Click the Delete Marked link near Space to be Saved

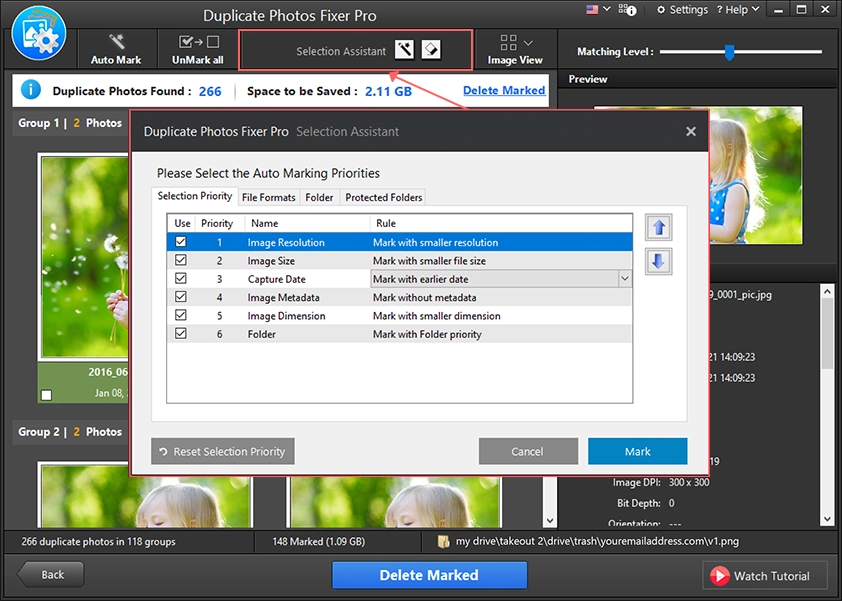pos(504,90)
